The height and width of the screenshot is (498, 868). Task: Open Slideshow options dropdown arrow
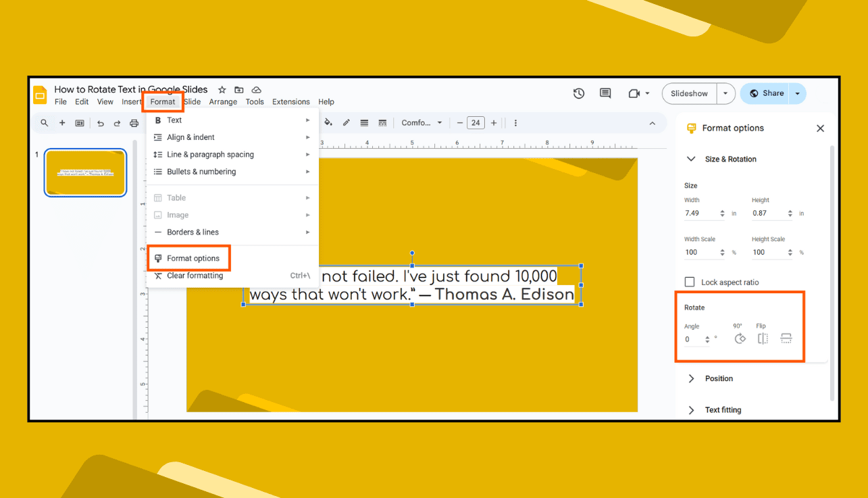pos(725,93)
